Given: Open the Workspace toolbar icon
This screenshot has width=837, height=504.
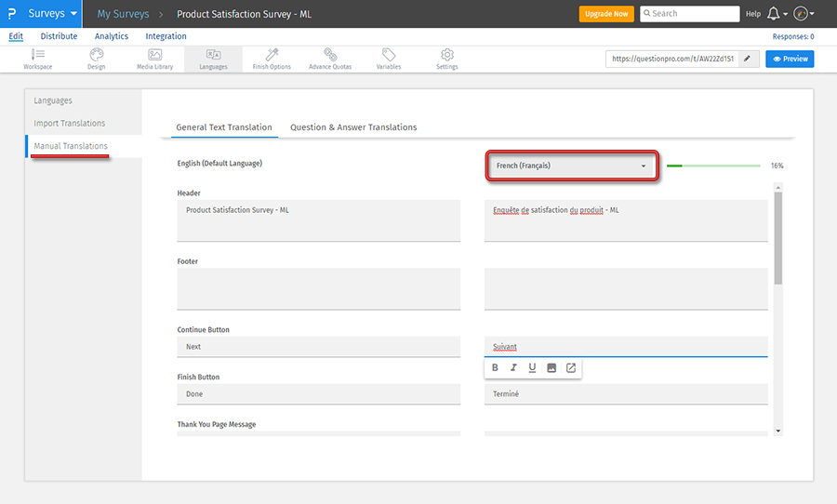Looking at the screenshot, I should point(38,59).
